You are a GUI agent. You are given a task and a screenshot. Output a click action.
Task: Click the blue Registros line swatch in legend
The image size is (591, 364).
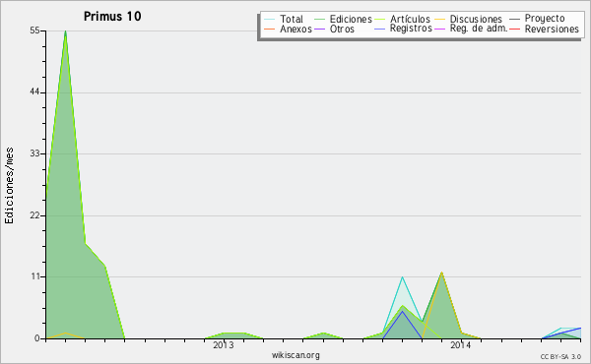[x=379, y=29]
